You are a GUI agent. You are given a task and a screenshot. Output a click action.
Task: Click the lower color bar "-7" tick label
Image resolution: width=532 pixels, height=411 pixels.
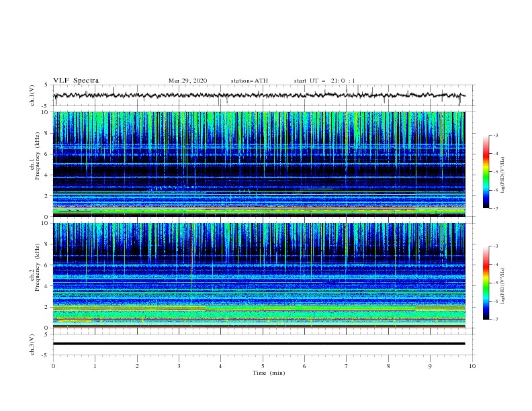click(495, 320)
